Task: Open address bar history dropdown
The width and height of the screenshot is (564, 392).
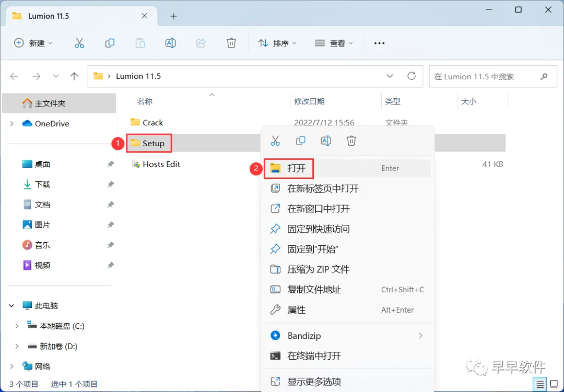Action: pyautogui.click(x=390, y=76)
